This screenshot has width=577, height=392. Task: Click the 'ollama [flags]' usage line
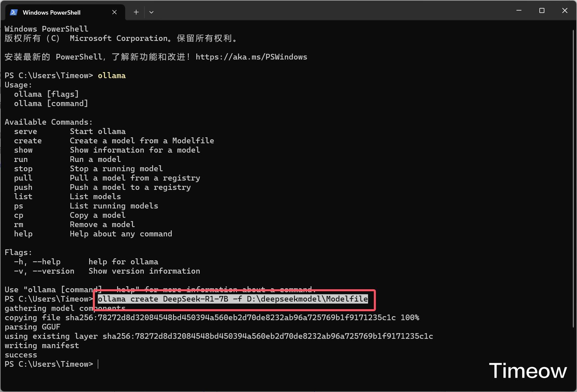click(x=46, y=94)
